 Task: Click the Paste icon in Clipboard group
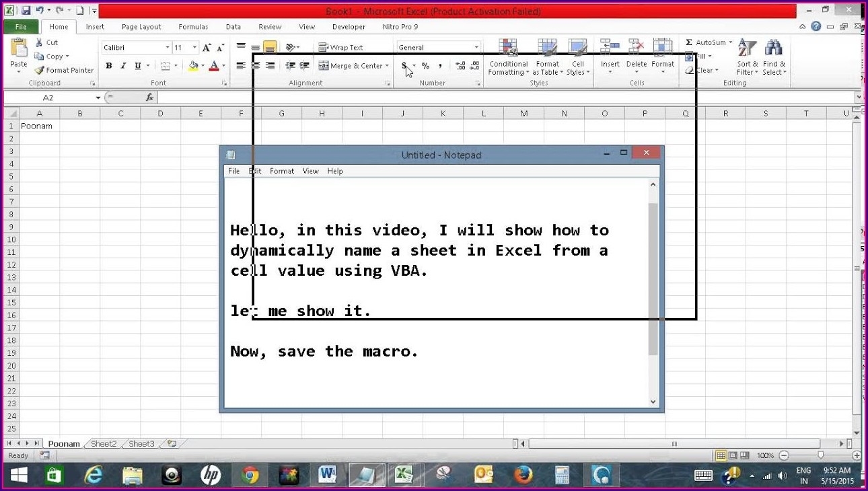pyautogui.click(x=19, y=50)
